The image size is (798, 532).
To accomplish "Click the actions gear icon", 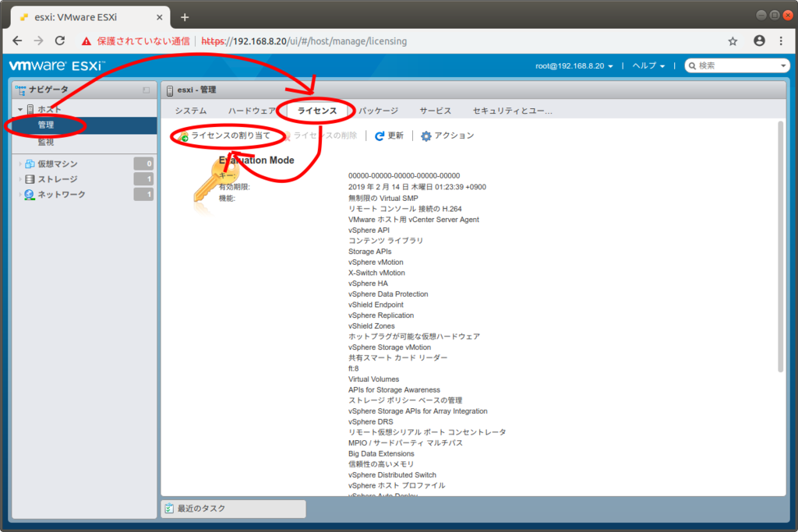I will 426,136.
